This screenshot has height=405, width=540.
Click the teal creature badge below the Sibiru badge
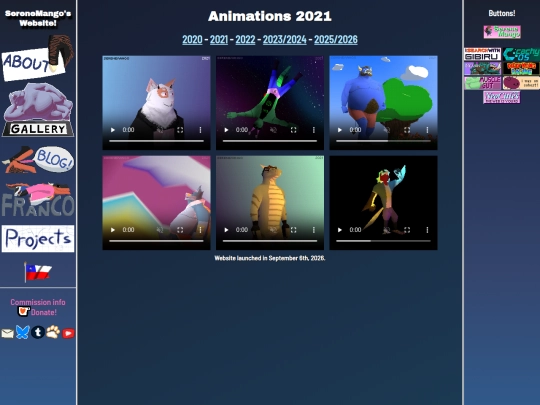point(482,69)
